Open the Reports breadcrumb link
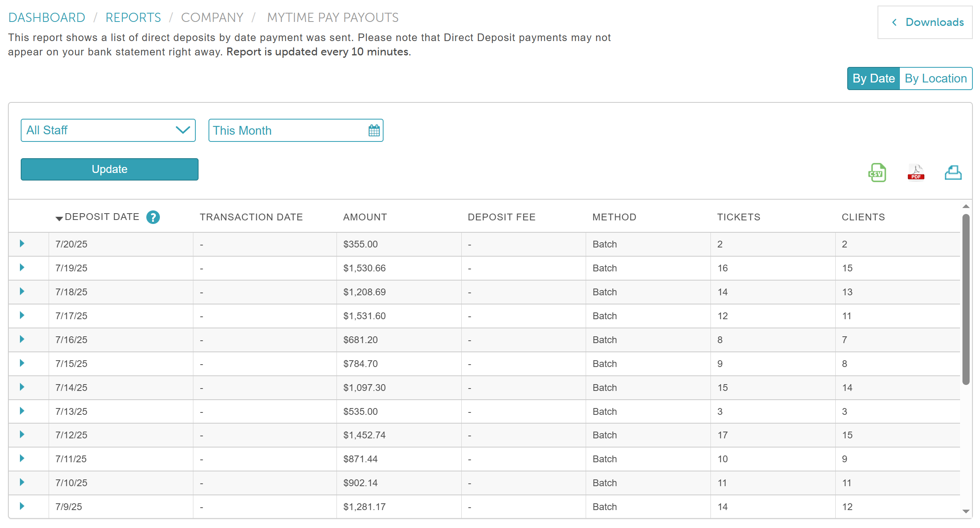The image size is (980, 528). (133, 18)
